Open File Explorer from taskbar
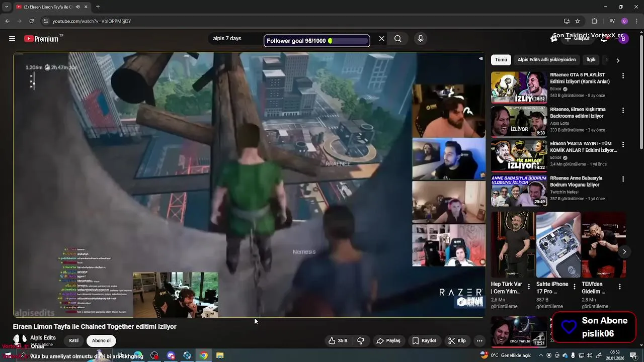Screen dimensions: 644x362 pos(220,355)
